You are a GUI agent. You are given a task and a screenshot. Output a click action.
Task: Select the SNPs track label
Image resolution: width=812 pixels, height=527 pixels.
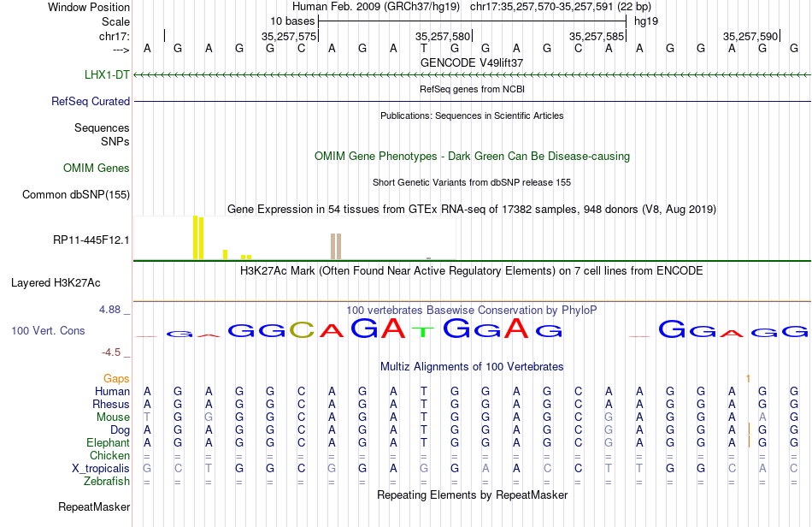[x=115, y=141]
